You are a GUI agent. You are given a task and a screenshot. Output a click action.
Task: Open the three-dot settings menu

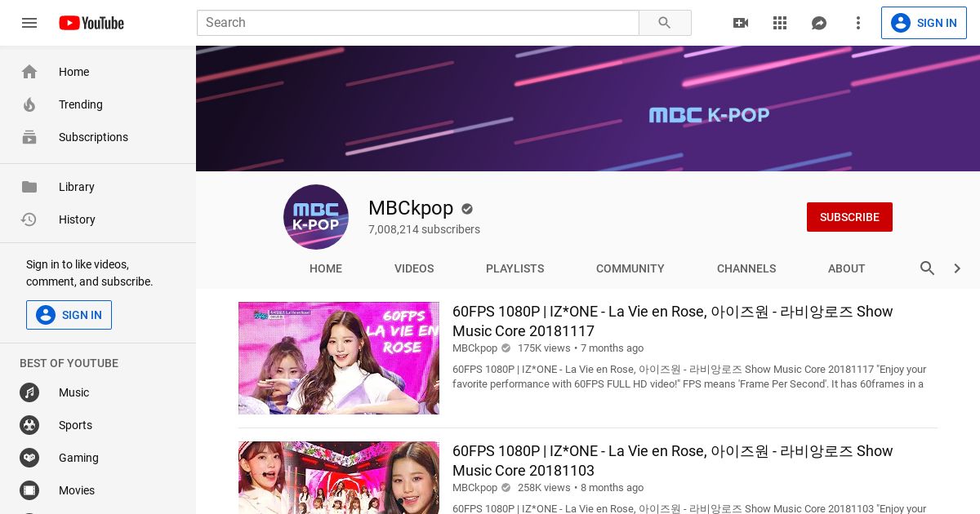[858, 23]
